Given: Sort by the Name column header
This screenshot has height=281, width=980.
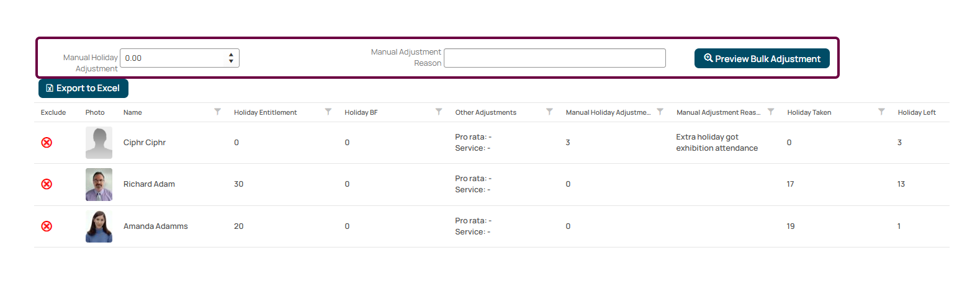Looking at the screenshot, I should 133,112.
